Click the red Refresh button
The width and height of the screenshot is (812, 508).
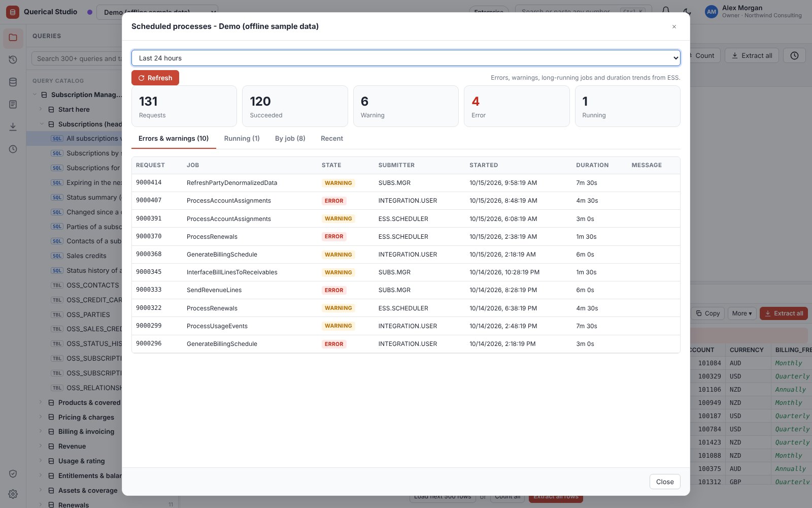tap(155, 78)
